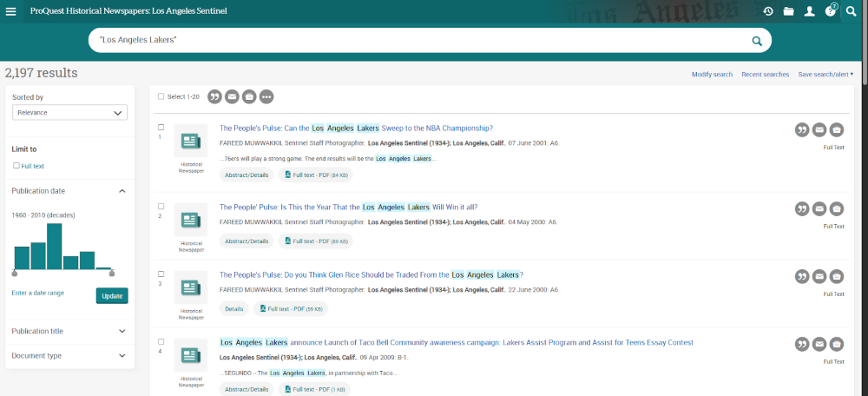Click the Update date button

click(x=112, y=296)
